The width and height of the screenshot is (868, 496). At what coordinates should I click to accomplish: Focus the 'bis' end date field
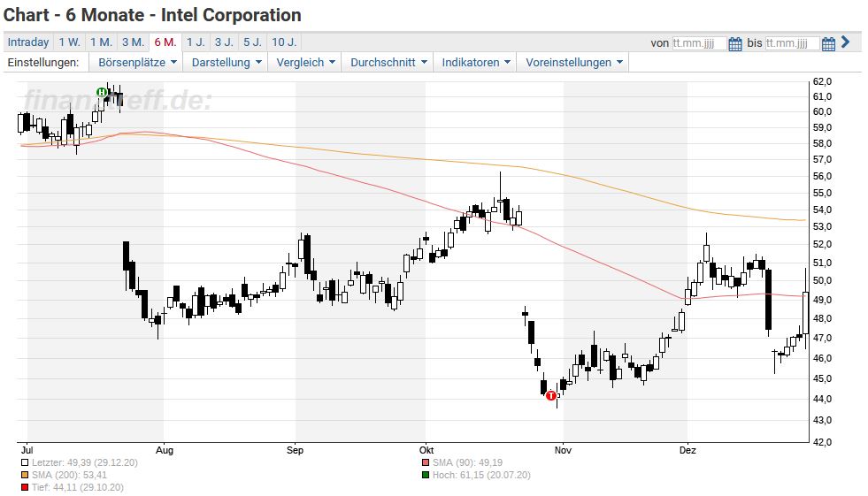point(792,43)
